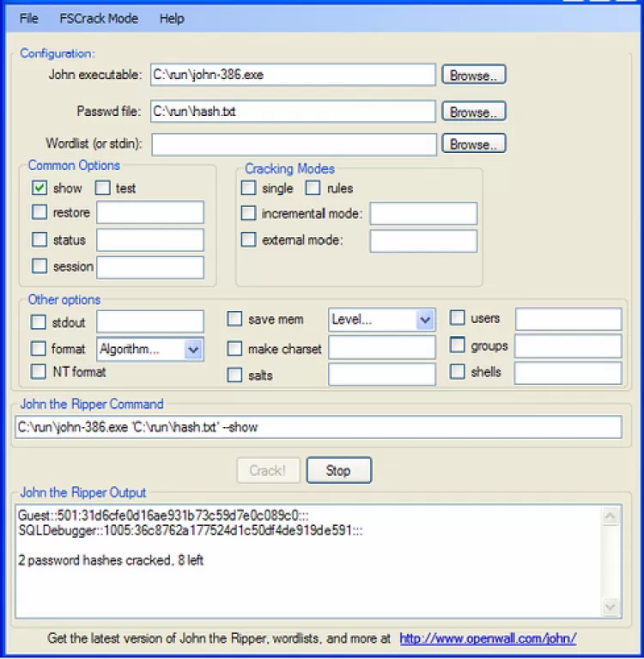Click the output scrollbar down arrow
644x659 pixels.
(x=610, y=607)
